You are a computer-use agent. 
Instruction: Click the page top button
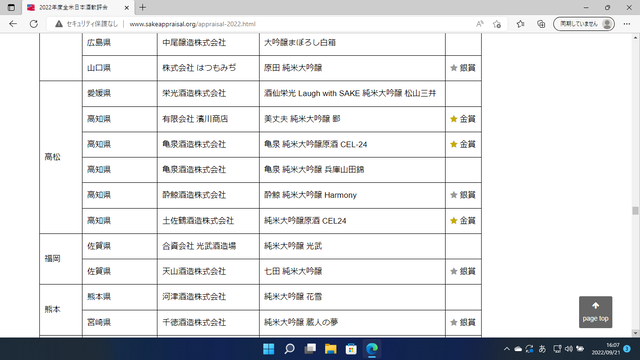pos(596,312)
